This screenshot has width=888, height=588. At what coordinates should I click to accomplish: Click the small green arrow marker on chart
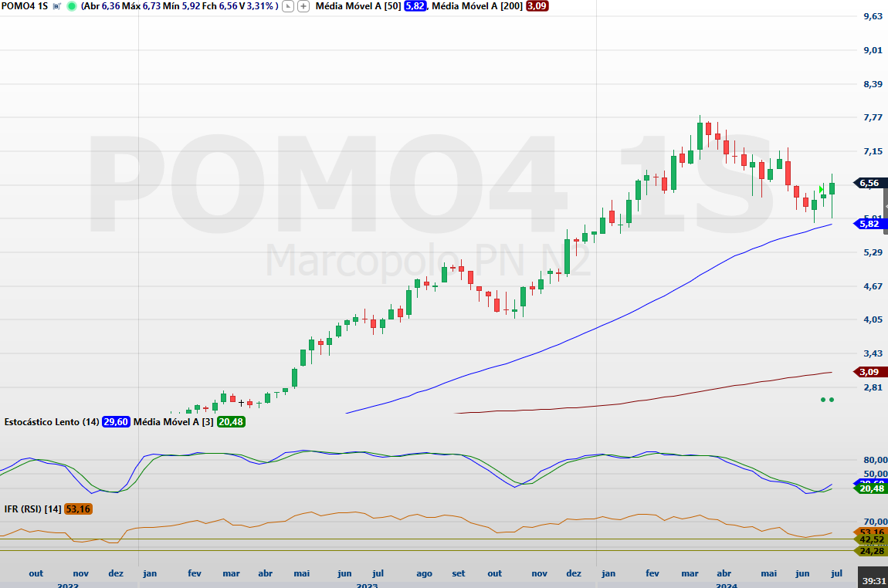(822, 189)
